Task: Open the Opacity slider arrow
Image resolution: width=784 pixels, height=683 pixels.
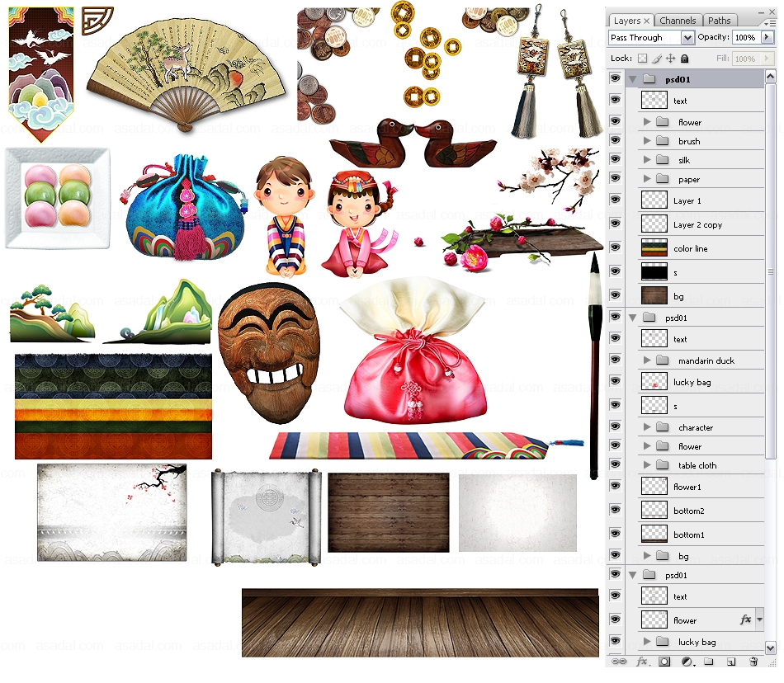Action: (767, 38)
